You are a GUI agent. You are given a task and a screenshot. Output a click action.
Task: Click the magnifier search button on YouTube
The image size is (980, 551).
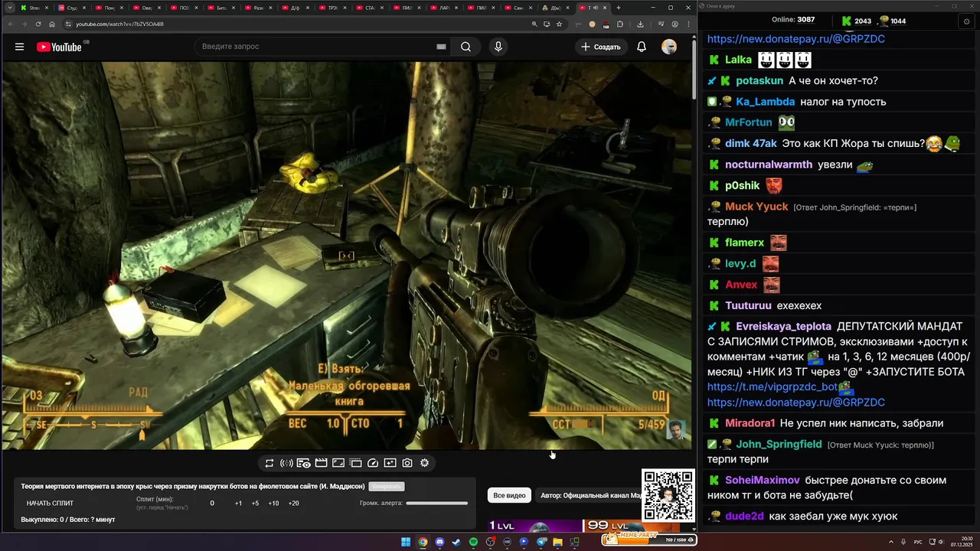pyautogui.click(x=465, y=47)
